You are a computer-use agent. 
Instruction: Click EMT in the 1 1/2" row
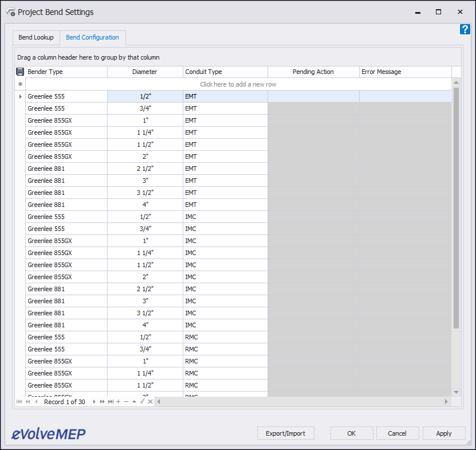225,144
